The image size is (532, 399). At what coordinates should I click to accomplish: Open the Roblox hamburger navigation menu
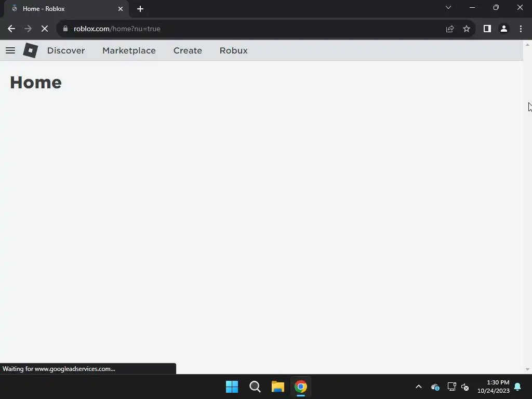click(x=10, y=50)
